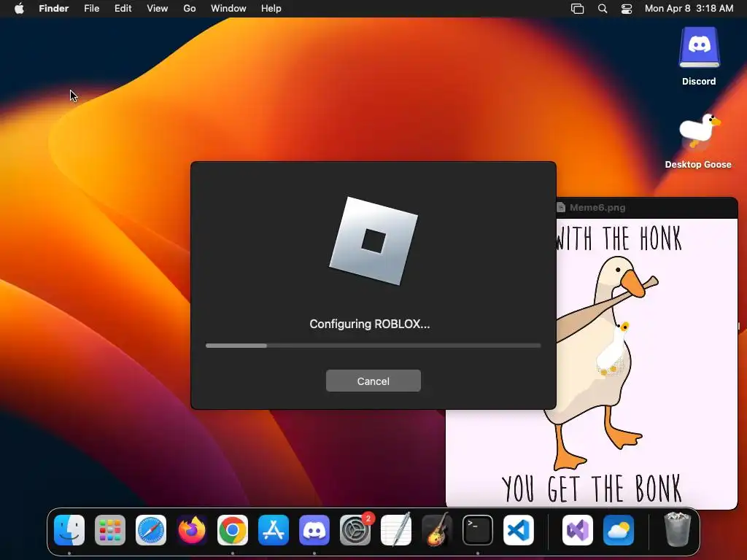
Task: Open Stage Manager from menu bar
Action: tap(578, 9)
